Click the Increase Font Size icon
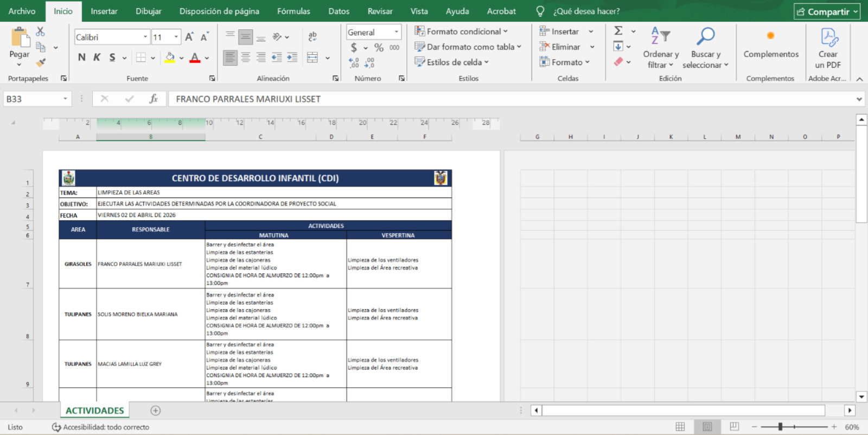This screenshot has height=435, width=868. tap(189, 37)
